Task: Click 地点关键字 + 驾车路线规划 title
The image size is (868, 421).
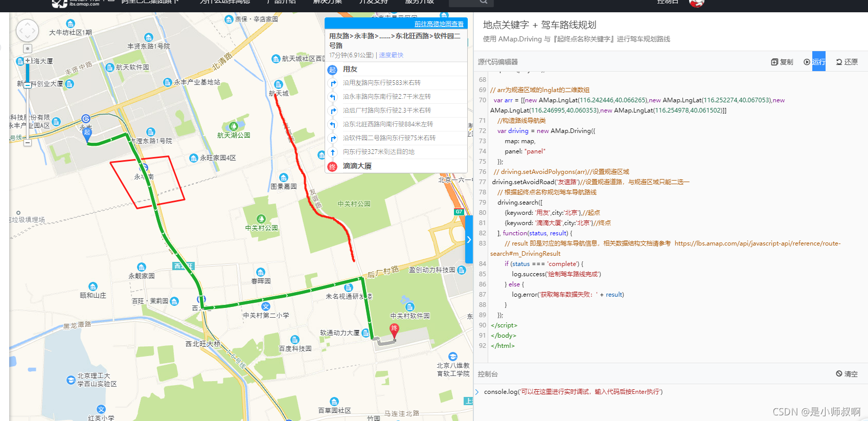Action: pos(539,25)
